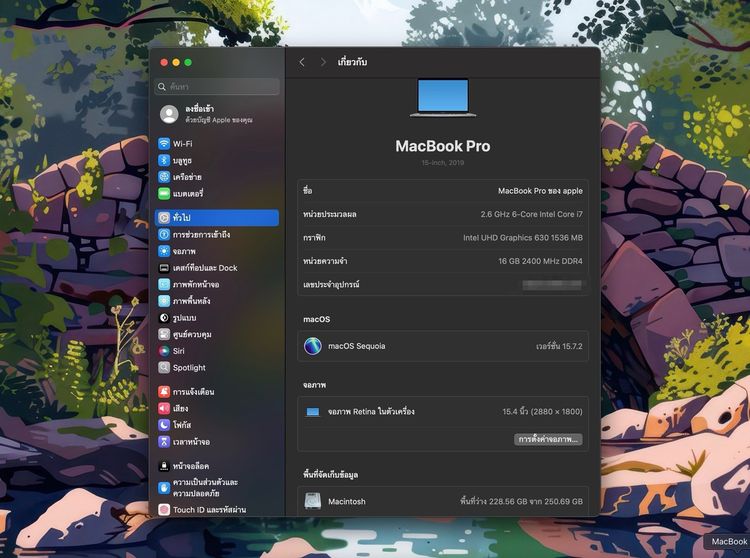Image resolution: width=750 pixels, height=558 pixels.
Task: Click the "Macintosh" storage name
Action: pos(347,502)
